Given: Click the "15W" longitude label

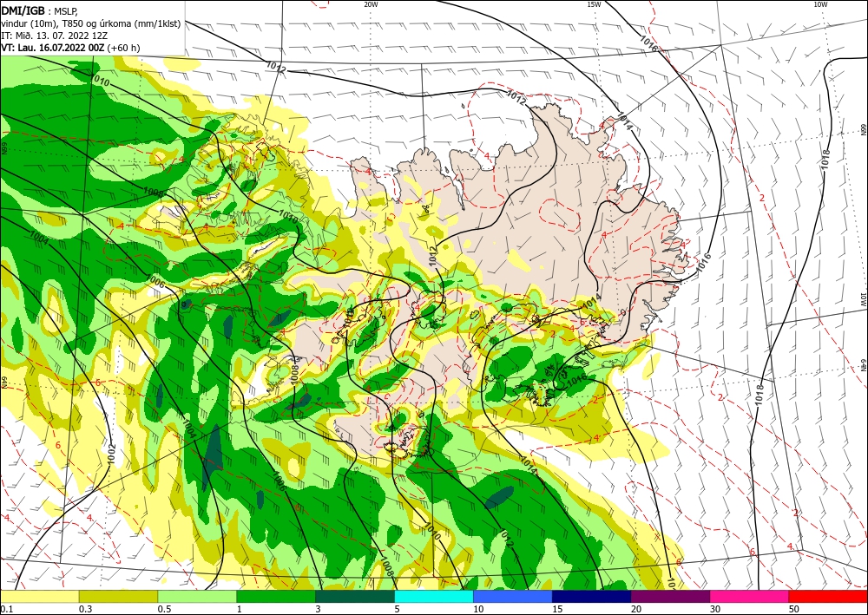Looking at the screenshot, I should tap(594, 4).
